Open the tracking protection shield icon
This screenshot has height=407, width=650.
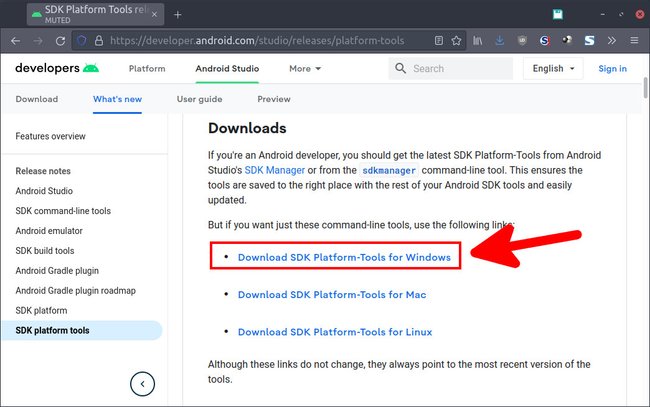82,41
